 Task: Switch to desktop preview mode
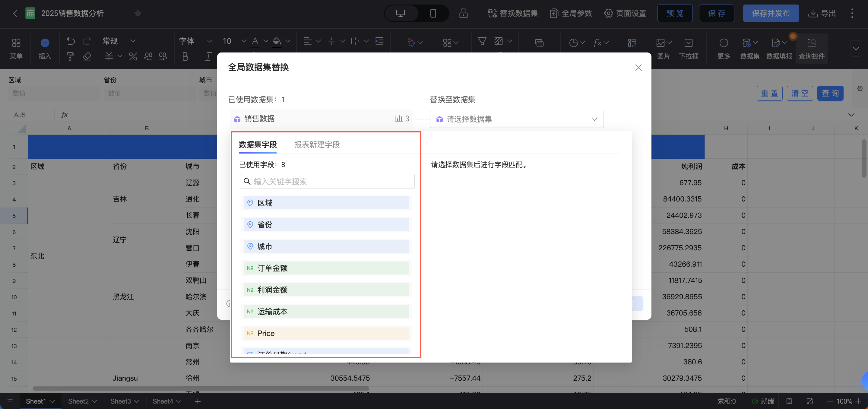point(400,14)
